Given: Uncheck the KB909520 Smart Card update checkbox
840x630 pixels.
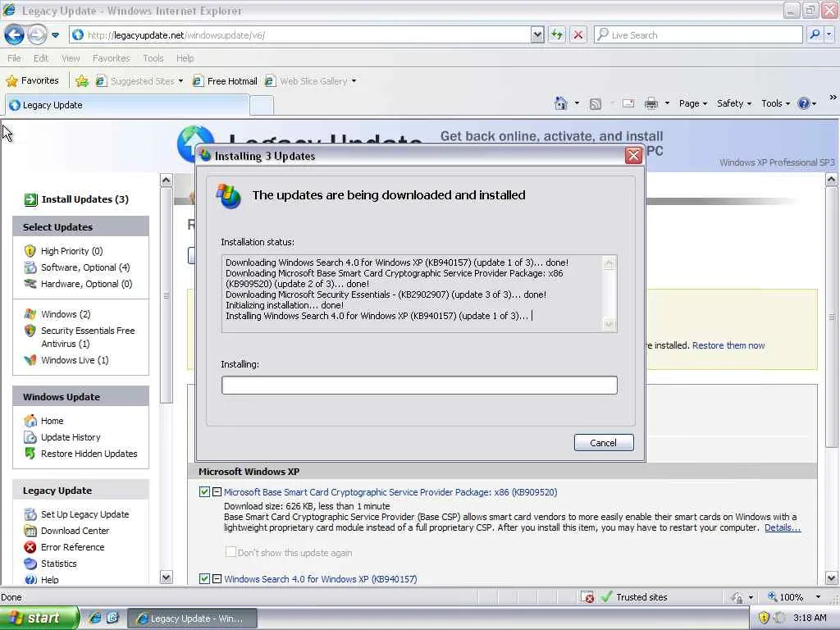Looking at the screenshot, I should [204, 492].
